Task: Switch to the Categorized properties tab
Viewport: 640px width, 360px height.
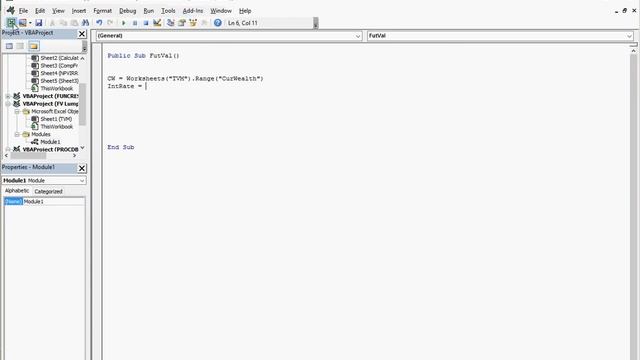Action: [x=48, y=191]
